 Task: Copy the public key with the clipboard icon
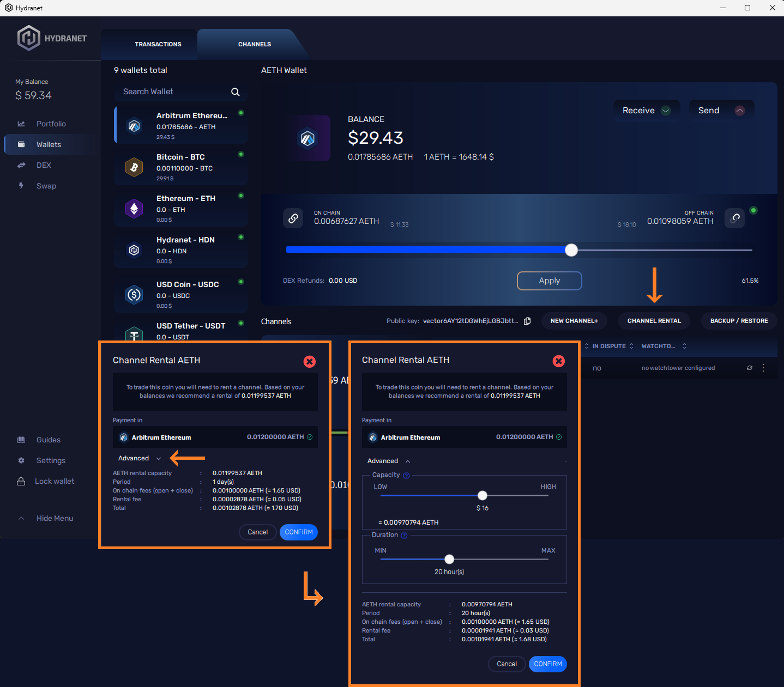[x=527, y=321]
